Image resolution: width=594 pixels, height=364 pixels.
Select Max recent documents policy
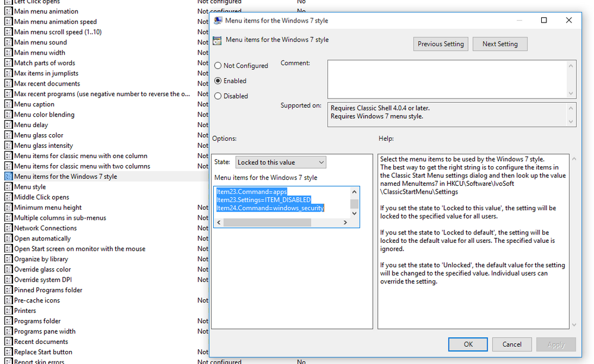click(x=47, y=84)
